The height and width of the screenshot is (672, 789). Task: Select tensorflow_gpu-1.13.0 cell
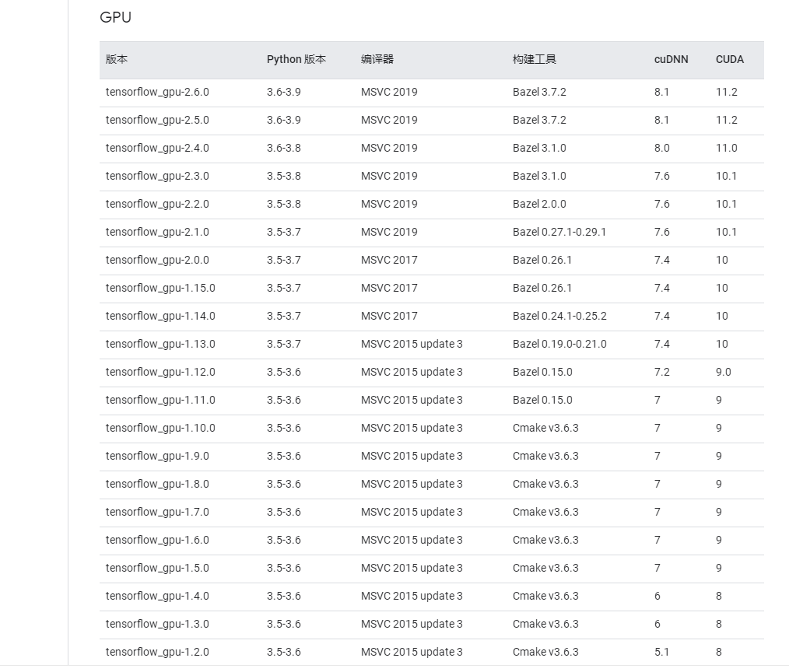click(160, 344)
